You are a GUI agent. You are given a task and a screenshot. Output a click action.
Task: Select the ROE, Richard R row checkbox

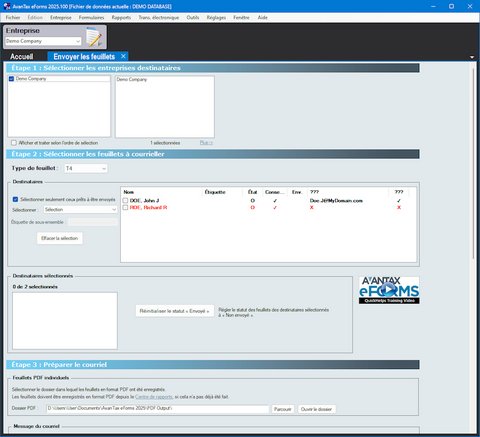coord(125,207)
